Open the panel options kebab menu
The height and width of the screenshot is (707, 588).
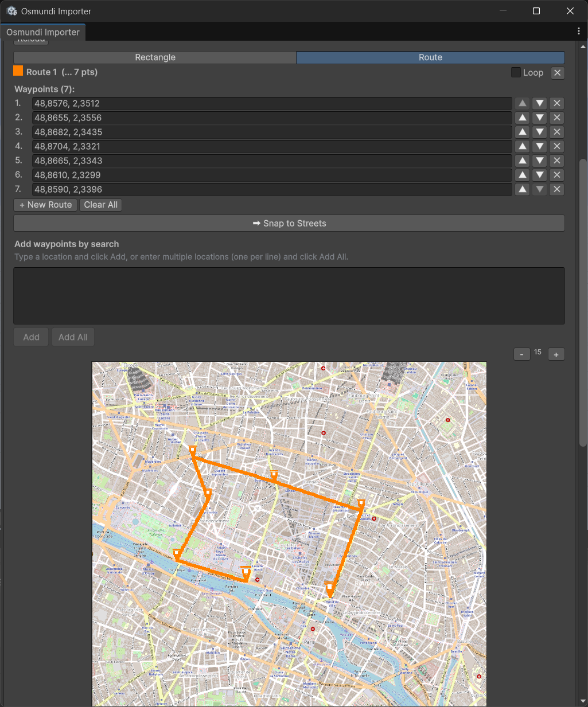pyautogui.click(x=579, y=32)
